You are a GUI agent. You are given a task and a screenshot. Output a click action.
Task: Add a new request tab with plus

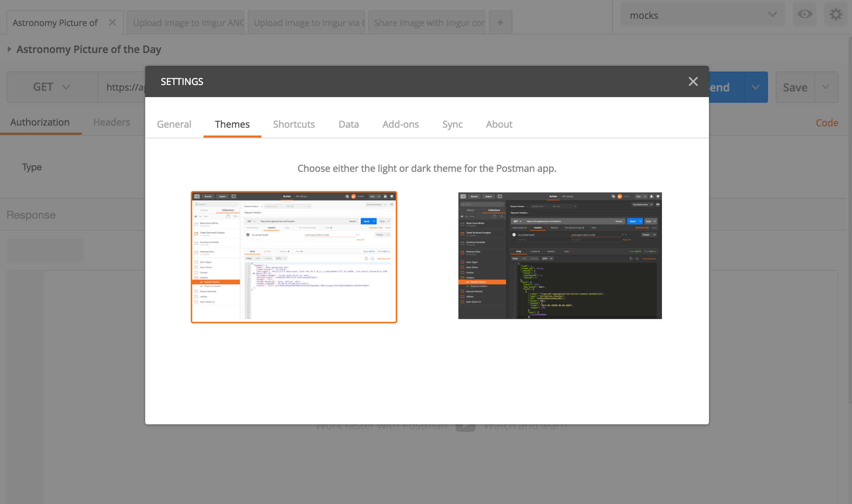tap(500, 22)
